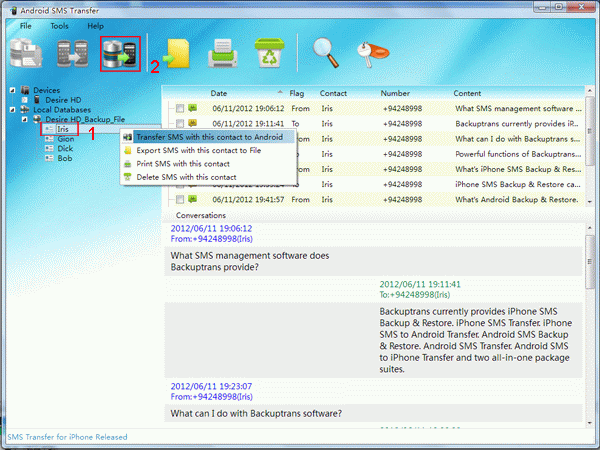Click the database icon beside Desire HD_Backup_File

pos(38,119)
